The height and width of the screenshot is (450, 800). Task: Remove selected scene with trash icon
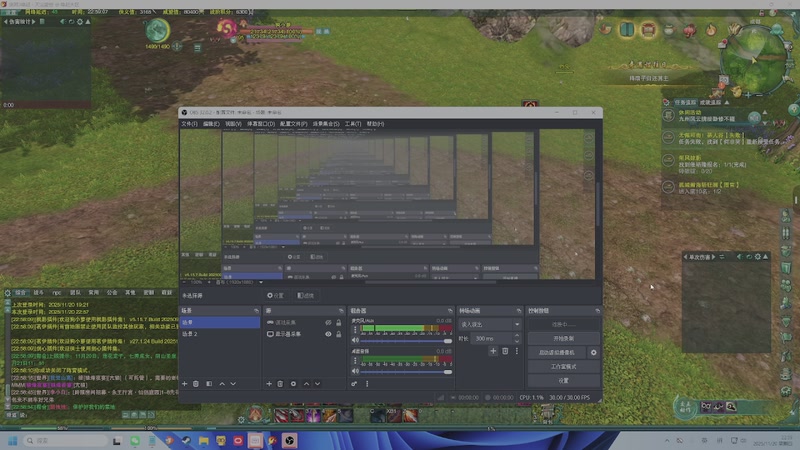196,384
